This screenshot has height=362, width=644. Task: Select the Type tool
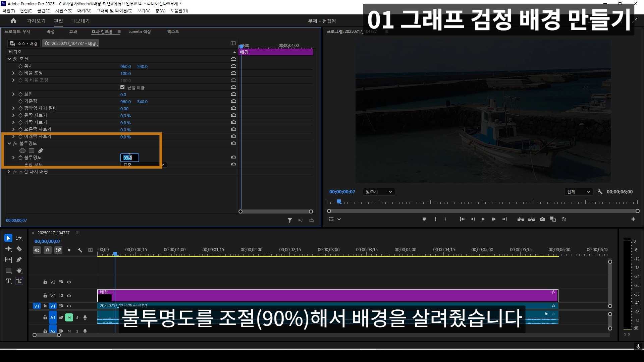click(8, 281)
